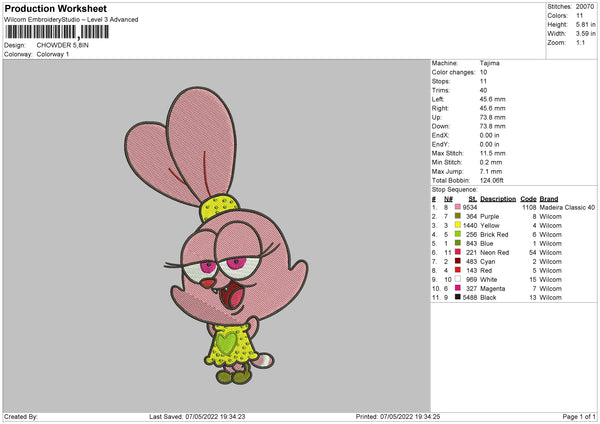Screen dimensions: 600x424
Task: Select the Black row color swatch
Action: (458, 297)
